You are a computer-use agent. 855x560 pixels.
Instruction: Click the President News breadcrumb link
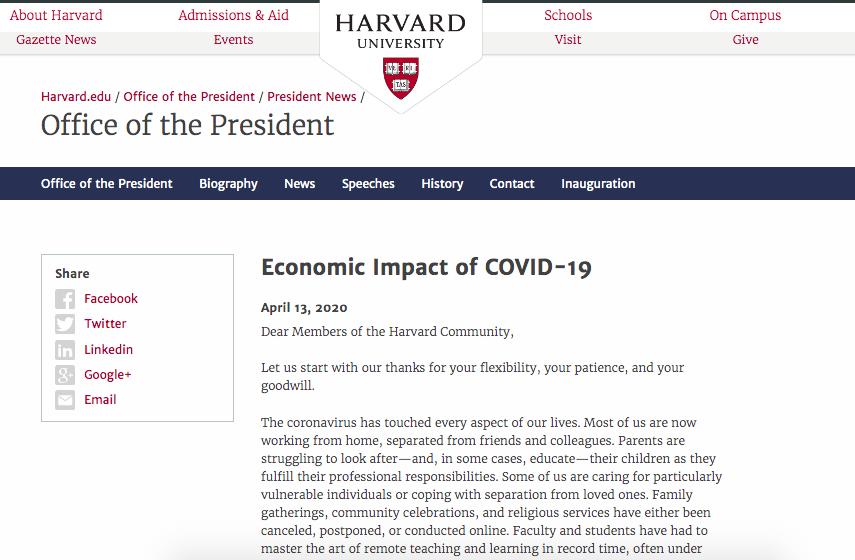pyautogui.click(x=312, y=97)
